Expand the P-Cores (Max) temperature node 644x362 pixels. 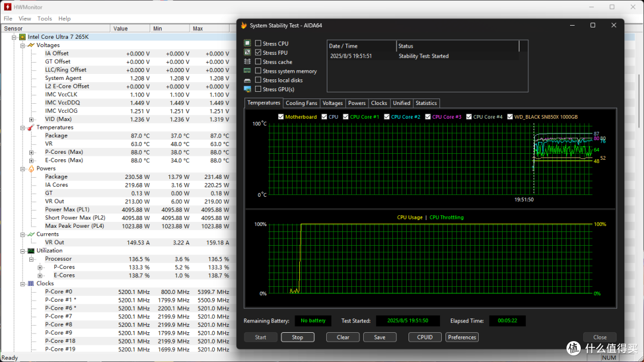click(32, 153)
